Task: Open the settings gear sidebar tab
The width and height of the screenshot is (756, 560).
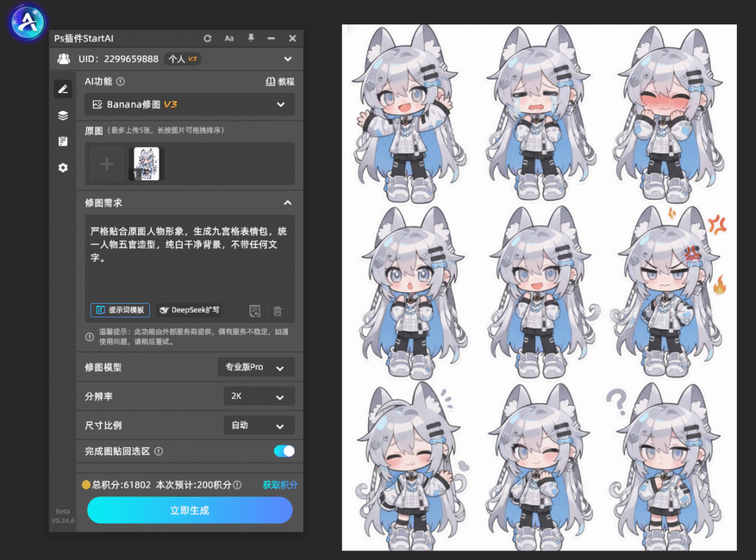Action: tap(63, 168)
